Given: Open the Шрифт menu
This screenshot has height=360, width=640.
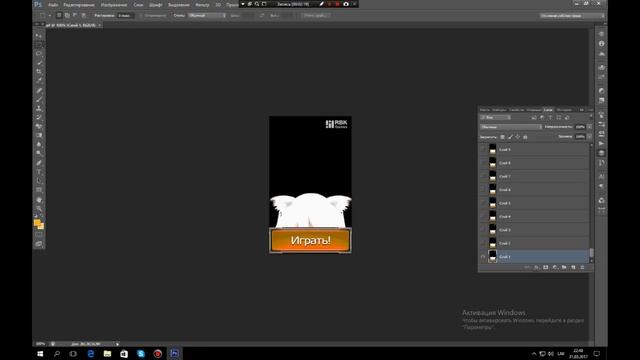Looking at the screenshot, I should 156,5.
